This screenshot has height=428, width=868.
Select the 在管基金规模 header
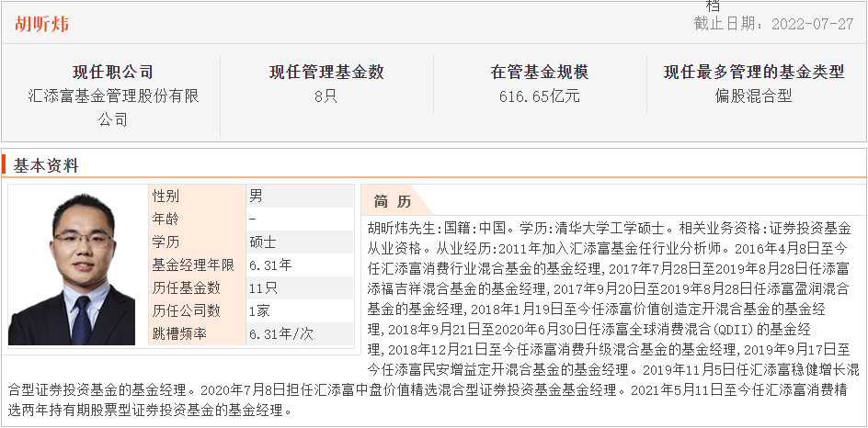click(x=540, y=72)
